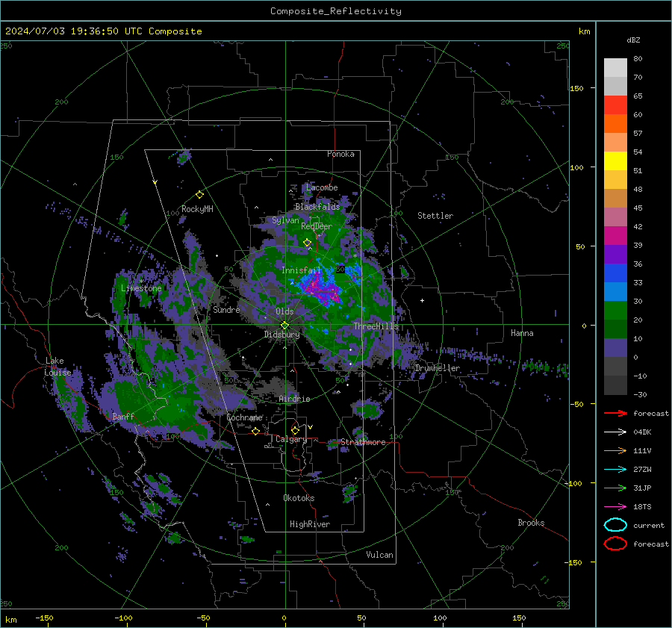The image size is (672, 628).
Task: Click the magenta 18TS arrow icon
Action: tap(615, 507)
